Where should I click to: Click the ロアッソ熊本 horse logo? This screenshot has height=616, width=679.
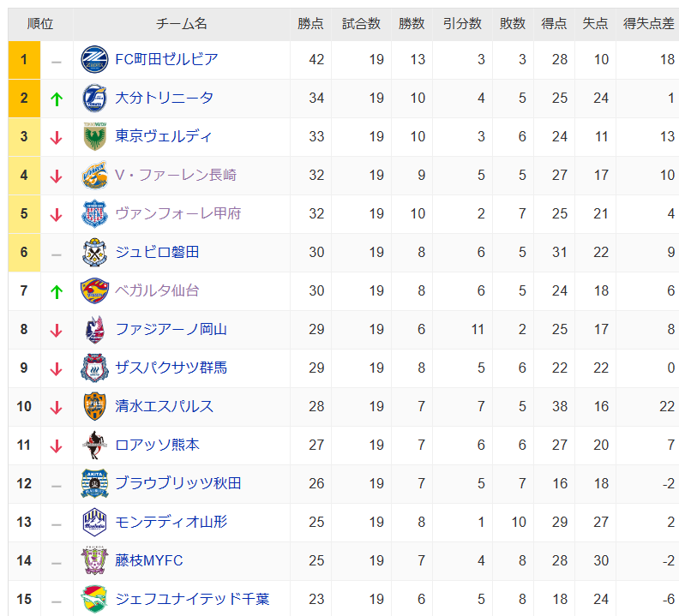(x=94, y=445)
